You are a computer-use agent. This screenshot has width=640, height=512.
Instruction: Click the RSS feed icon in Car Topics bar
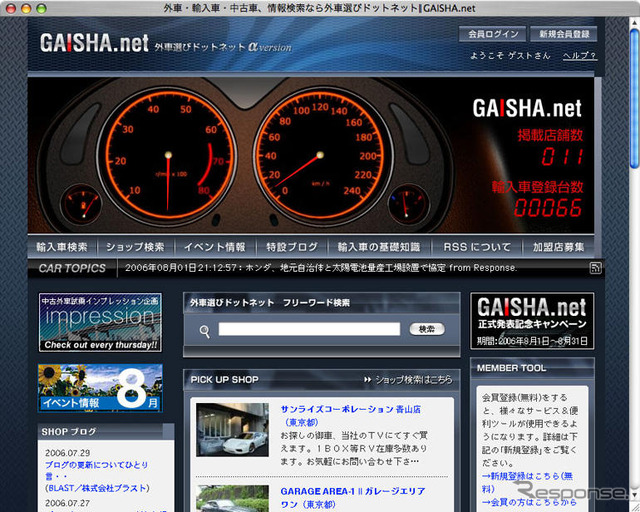[x=596, y=268]
